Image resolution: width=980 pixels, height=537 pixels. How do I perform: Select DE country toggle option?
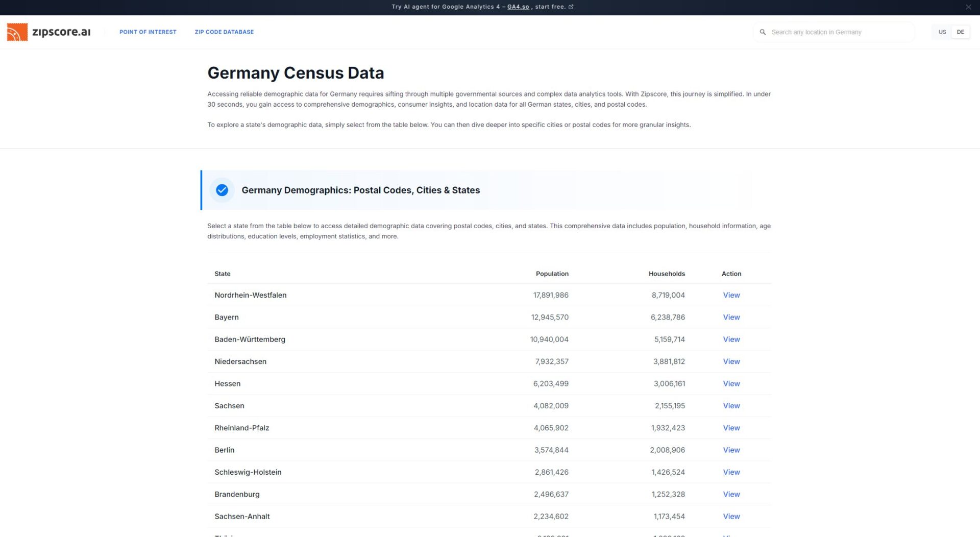tap(960, 32)
